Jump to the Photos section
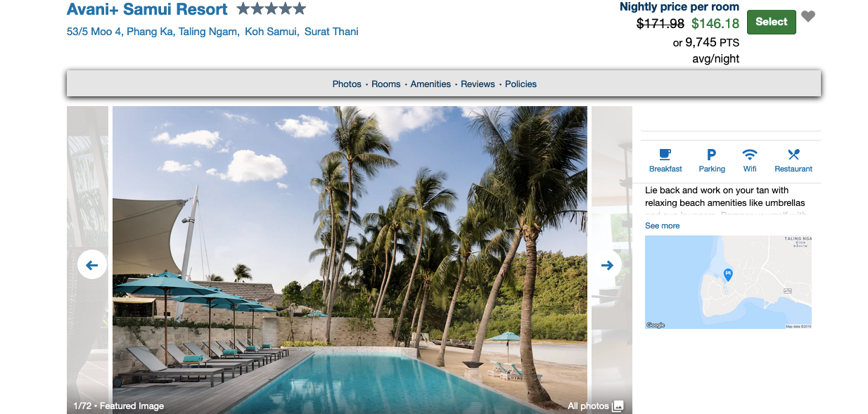 (347, 84)
